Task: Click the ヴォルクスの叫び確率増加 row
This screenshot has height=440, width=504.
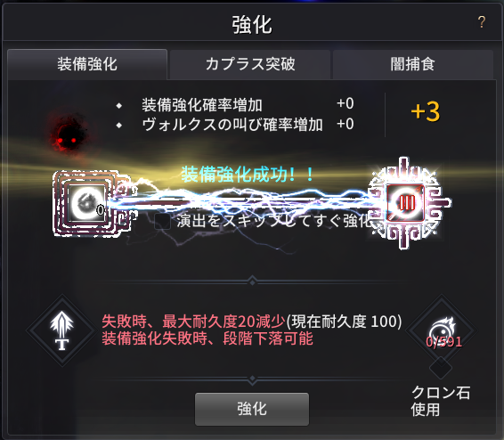Action: point(235,125)
